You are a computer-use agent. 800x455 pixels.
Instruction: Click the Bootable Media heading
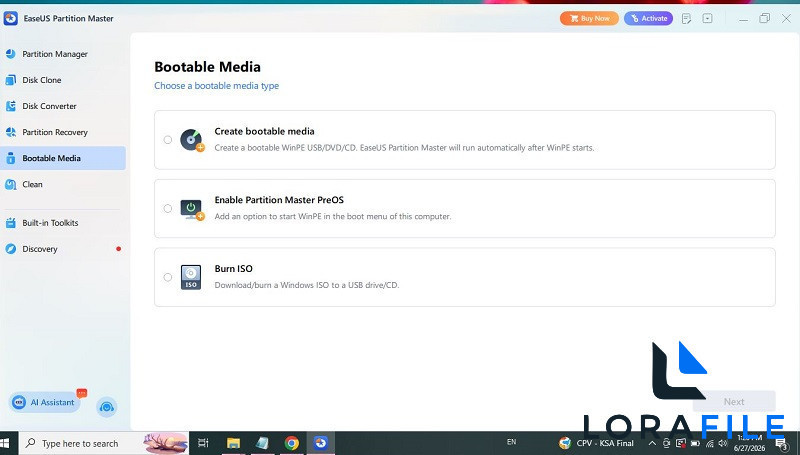[207, 67]
